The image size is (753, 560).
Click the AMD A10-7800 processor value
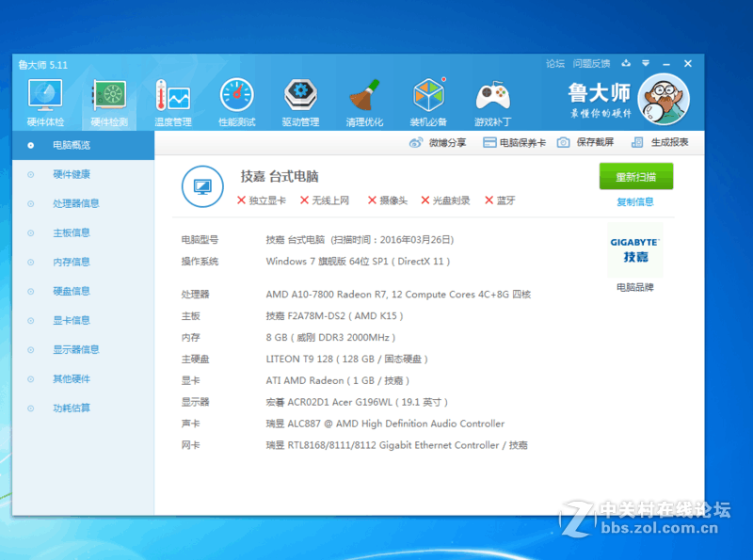coord(398,295)
